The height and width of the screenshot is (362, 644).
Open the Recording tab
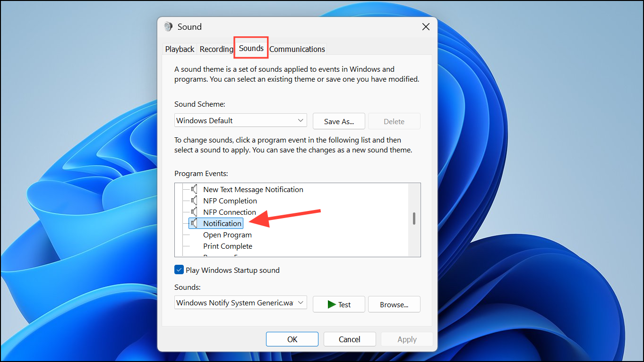pyautogui.click(x=216, y=49)
